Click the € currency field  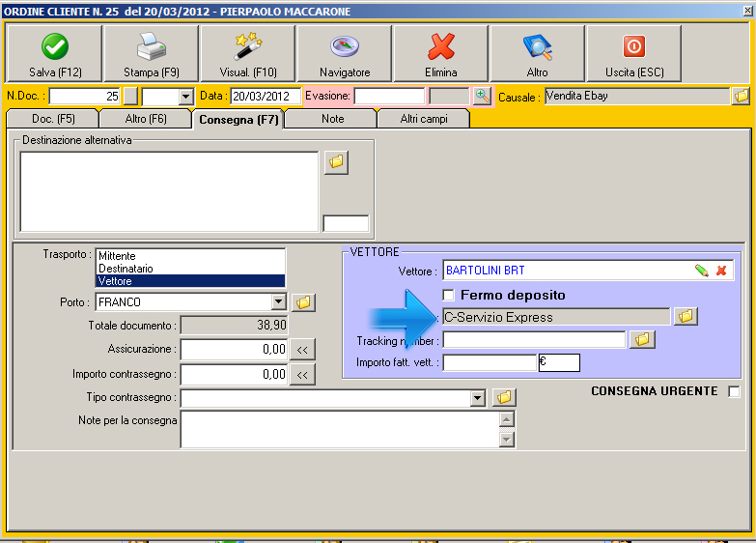point(559,362)
